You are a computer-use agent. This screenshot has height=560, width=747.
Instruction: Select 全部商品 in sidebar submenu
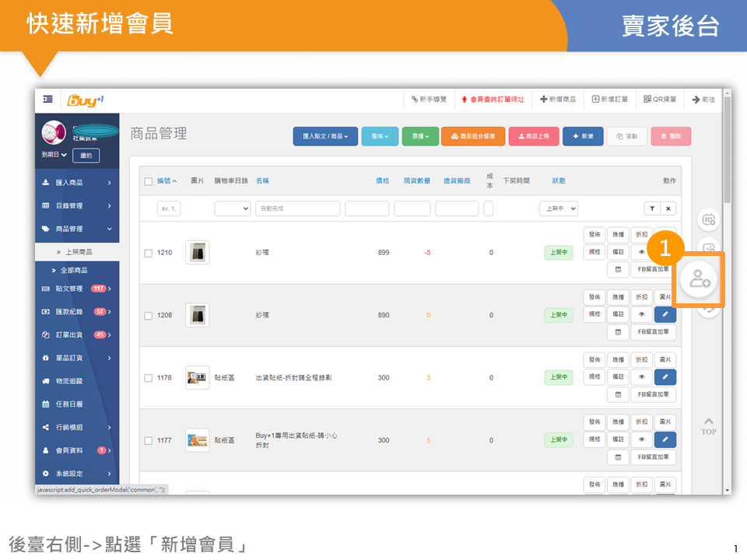click(74, 271)
